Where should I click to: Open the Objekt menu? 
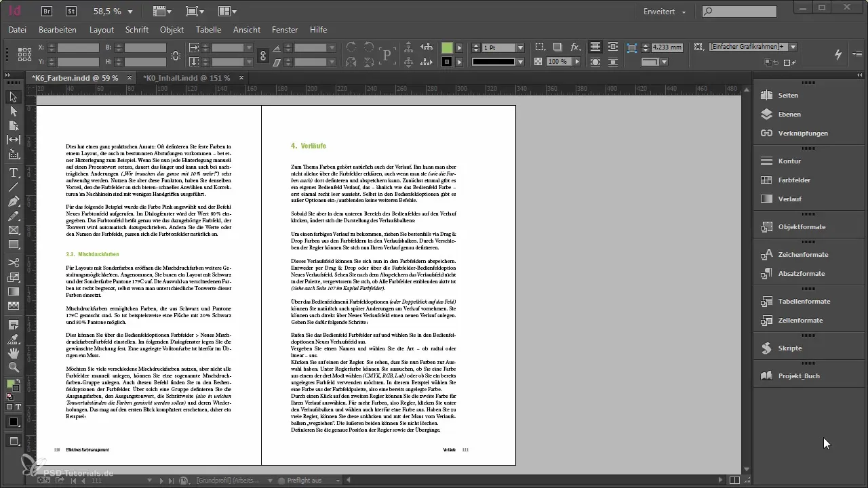(172, 30)
